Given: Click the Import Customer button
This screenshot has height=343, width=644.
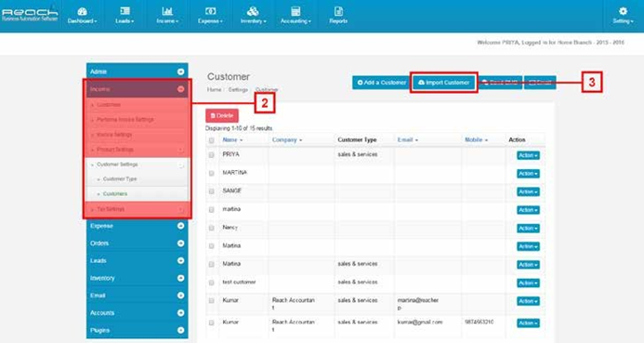Looking at the screenshot, I should click(x=444, y=83).
